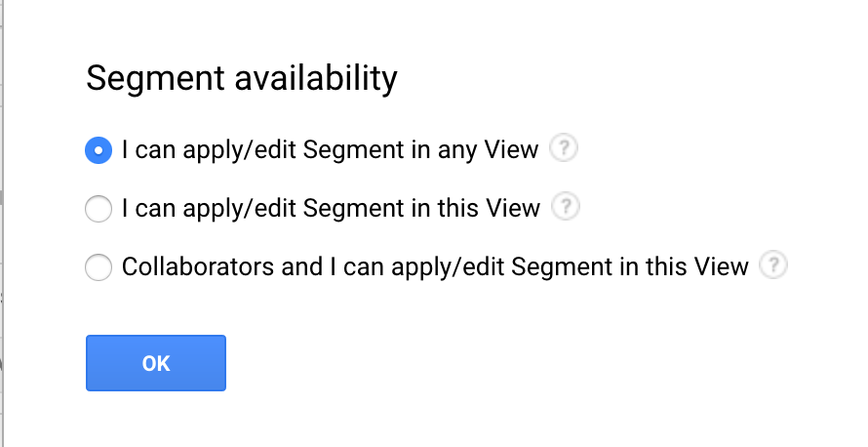Show help for Collaborators option
The image size is (868, 447).
point(773,265)
